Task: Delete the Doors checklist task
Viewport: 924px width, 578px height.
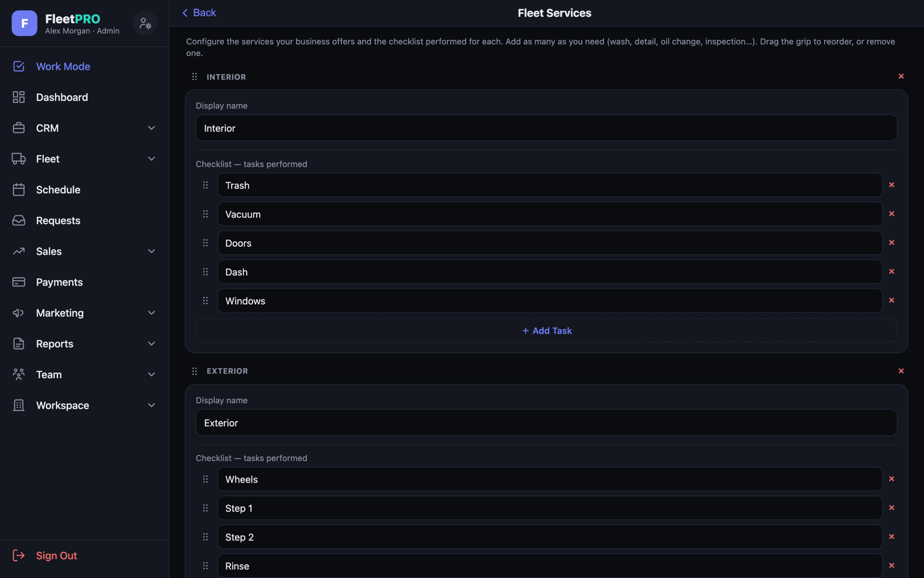Action: tap(892, 243)
